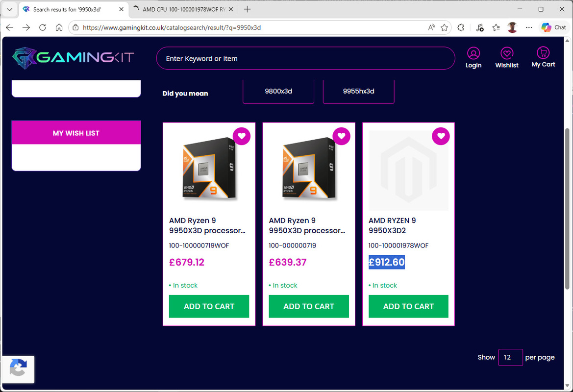Click the page vertical scrollbar
Image resolution: width=573 pixels, height=392 pixels.
click(x=568, y=196)
